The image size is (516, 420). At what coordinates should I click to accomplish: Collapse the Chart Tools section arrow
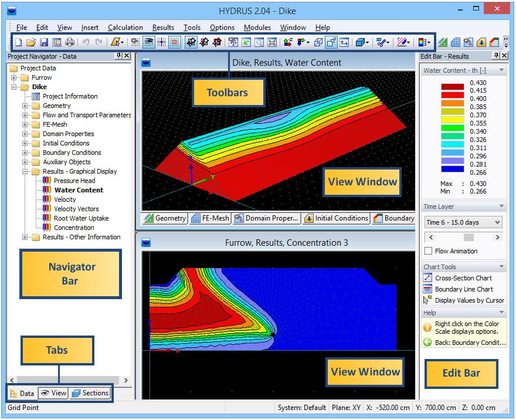(501, 266)
